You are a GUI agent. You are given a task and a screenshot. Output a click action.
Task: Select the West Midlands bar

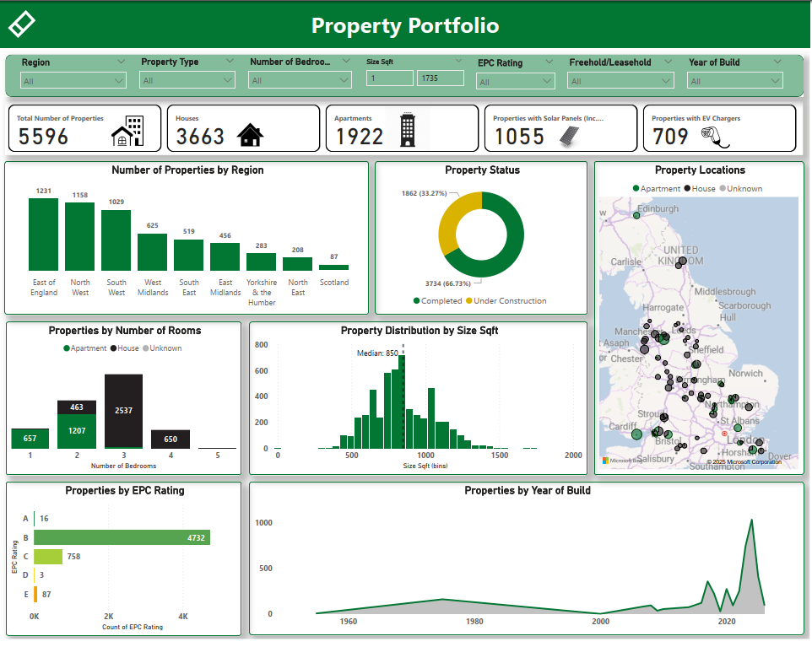(152, 252)
